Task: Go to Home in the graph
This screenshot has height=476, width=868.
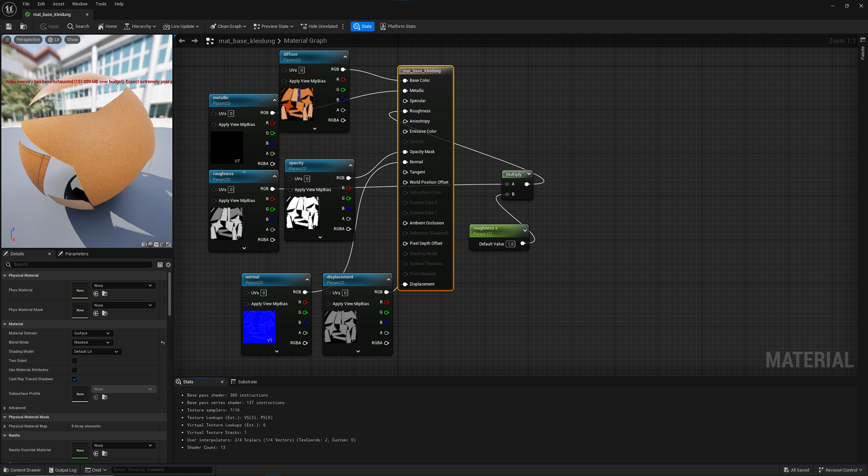Action: coord(107,26)
